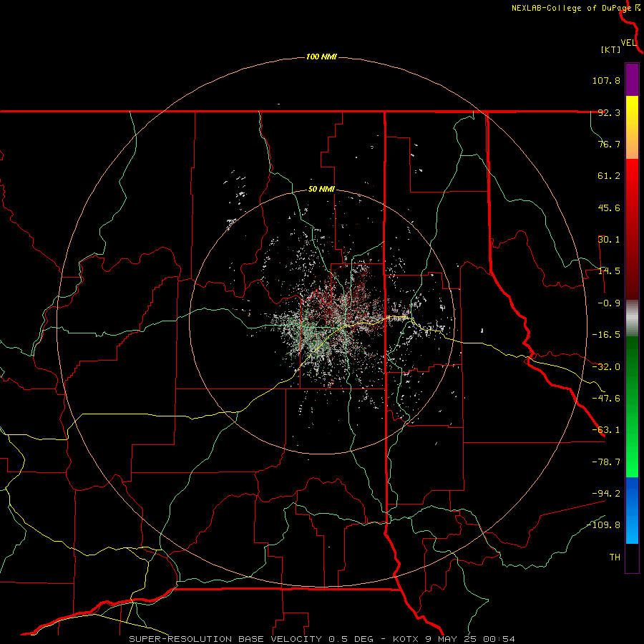Click the TH label below the color bar
Viewport: 644px width, 644px height.
point(615,557)
